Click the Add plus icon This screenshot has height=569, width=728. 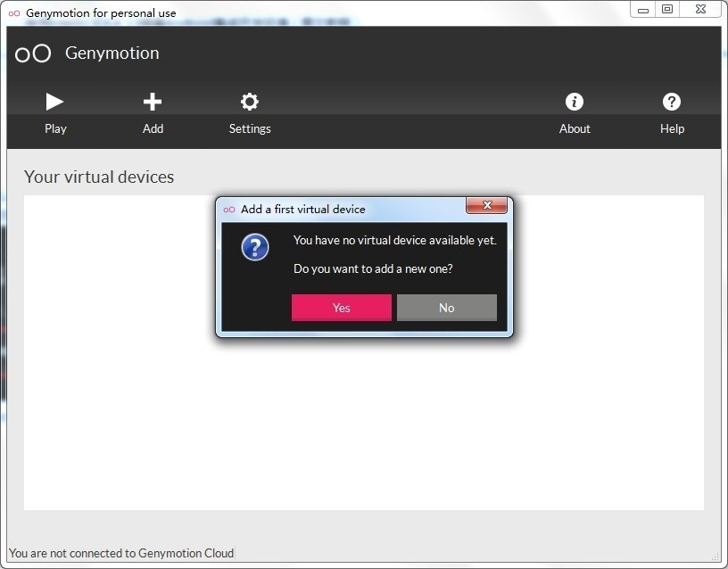pos(153,102)
